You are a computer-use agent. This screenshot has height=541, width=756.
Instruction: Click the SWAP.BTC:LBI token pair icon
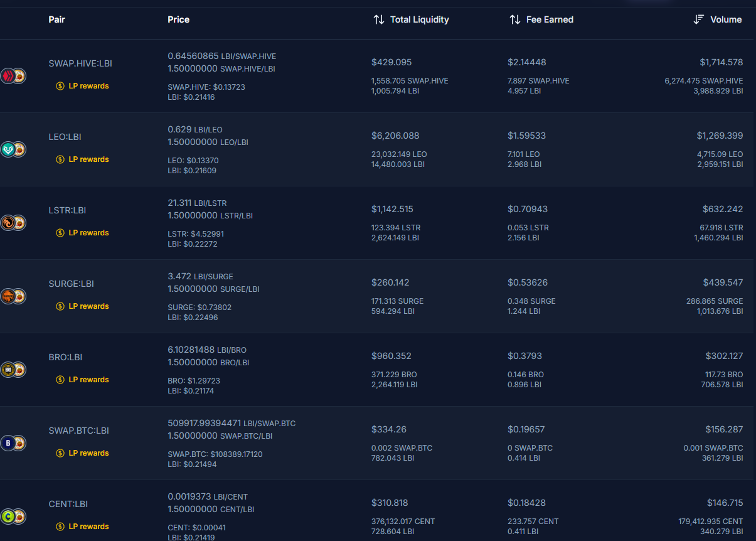pos(13,443)
